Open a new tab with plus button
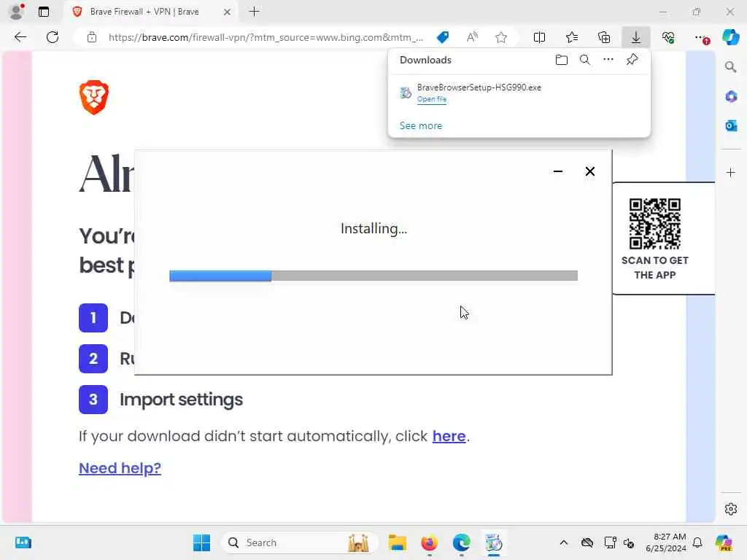Screen dimensions: 747x560 255,12
